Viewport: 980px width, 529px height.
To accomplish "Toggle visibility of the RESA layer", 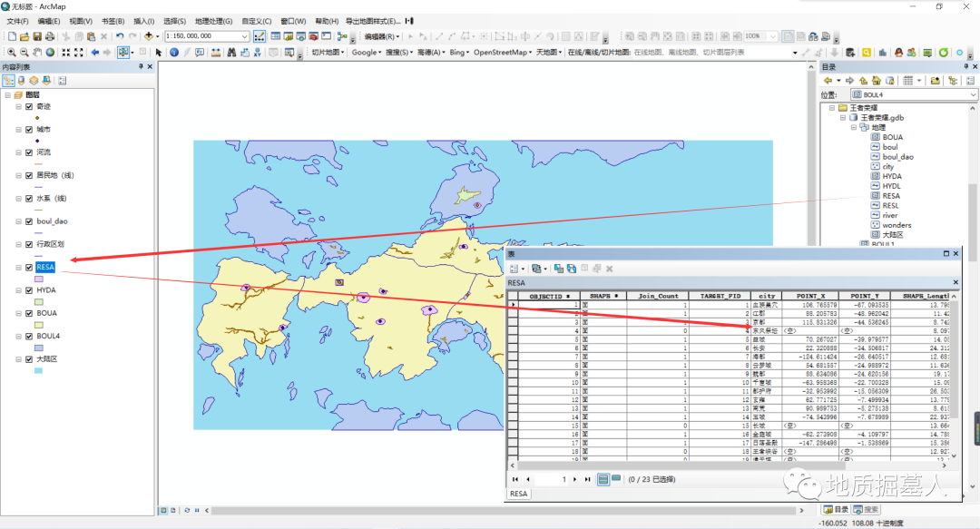I will (29, 268).
